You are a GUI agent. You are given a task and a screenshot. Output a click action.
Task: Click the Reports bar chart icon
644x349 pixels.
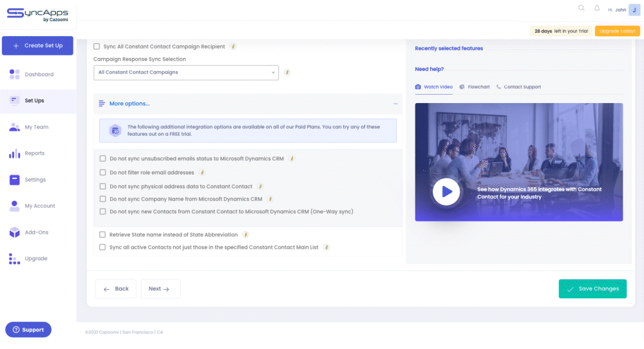pyautogui.click(x=14, y=153)
